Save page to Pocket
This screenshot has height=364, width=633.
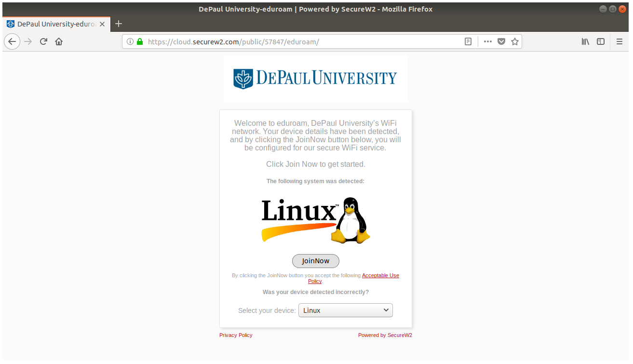point(501,41)
